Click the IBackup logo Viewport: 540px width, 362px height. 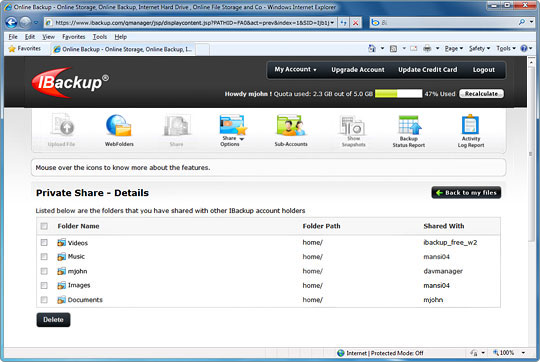(x=70, y=82)
